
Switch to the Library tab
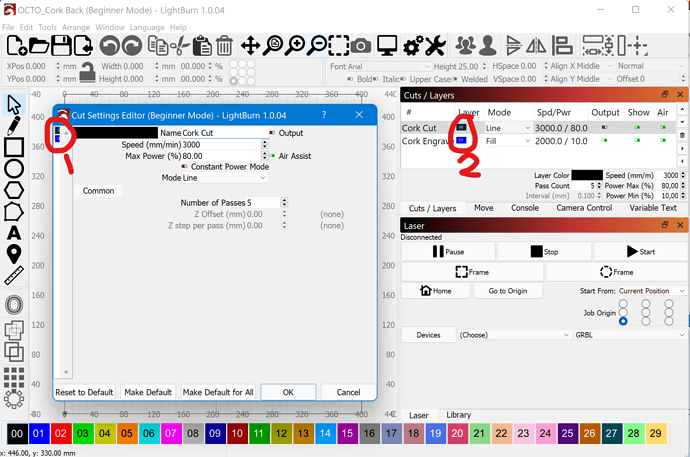point(459,415)
